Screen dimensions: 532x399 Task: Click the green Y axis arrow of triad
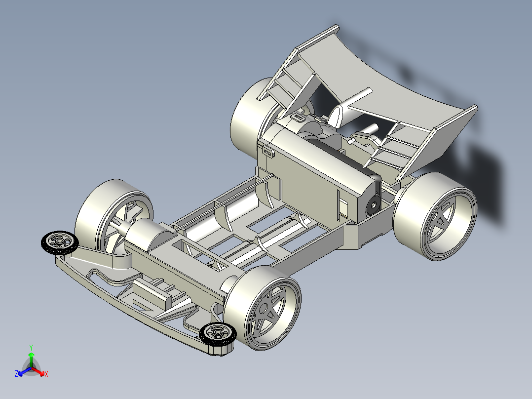click(x=31, y=359)
